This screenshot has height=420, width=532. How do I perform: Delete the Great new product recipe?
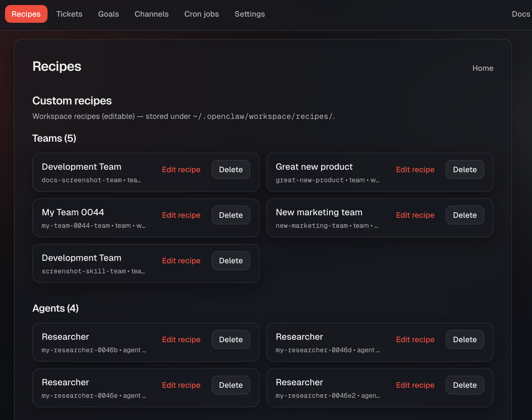[x=465, y=169]
